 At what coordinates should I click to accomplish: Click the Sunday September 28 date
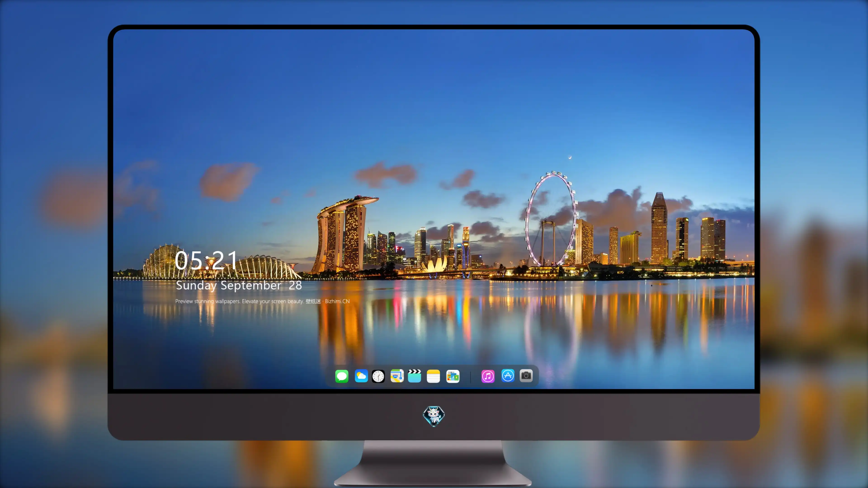coord(238,285)
